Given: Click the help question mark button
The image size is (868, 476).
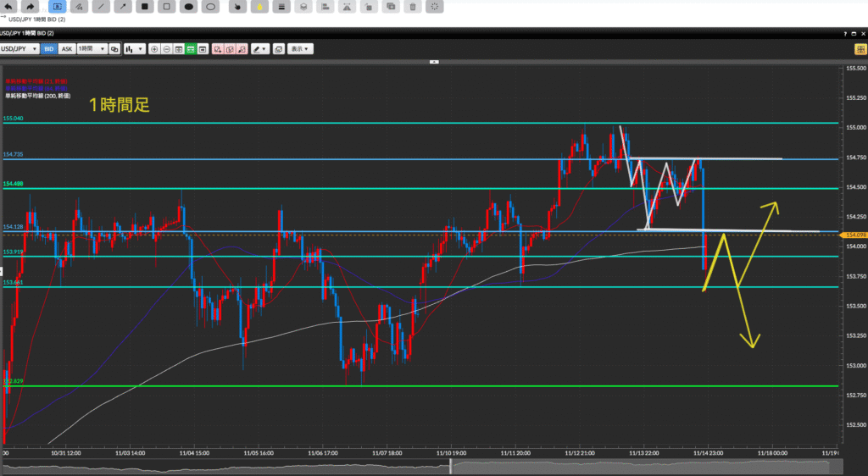Looking at the screenshot, I should (844, 33).
